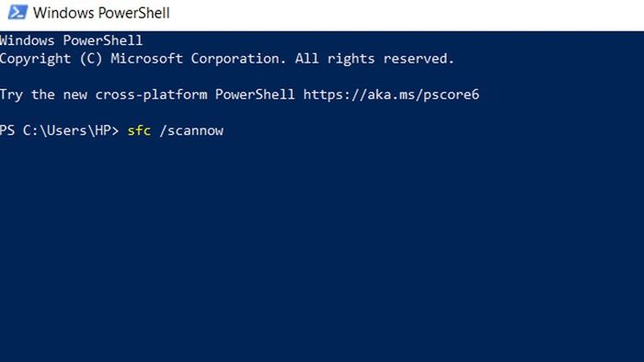Viewport: 644px width, 362px height.
Task: Click the PS C:\Users\HP> prompt
Action: (x=59, y=130)
